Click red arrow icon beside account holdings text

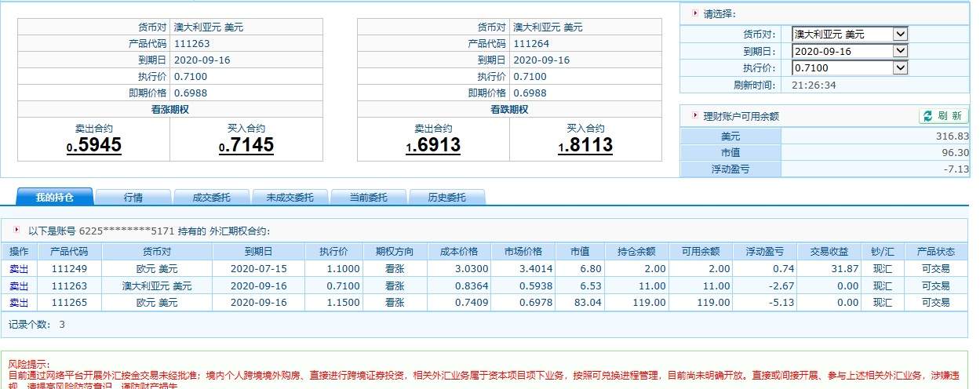[x=17, y=231]
